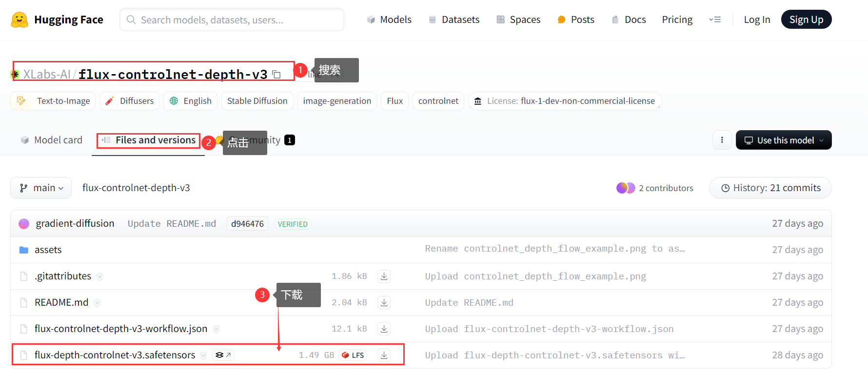Select the Stable Diffusion tag
Image resolution: width=868 pixels, height=392 pixels.
click(257, 101)
